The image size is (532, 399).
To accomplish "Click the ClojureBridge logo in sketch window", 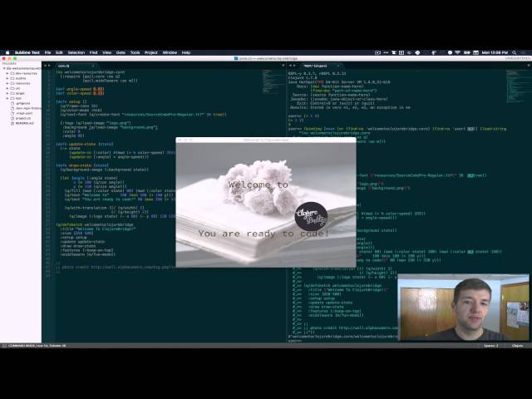I will point(311,217).
